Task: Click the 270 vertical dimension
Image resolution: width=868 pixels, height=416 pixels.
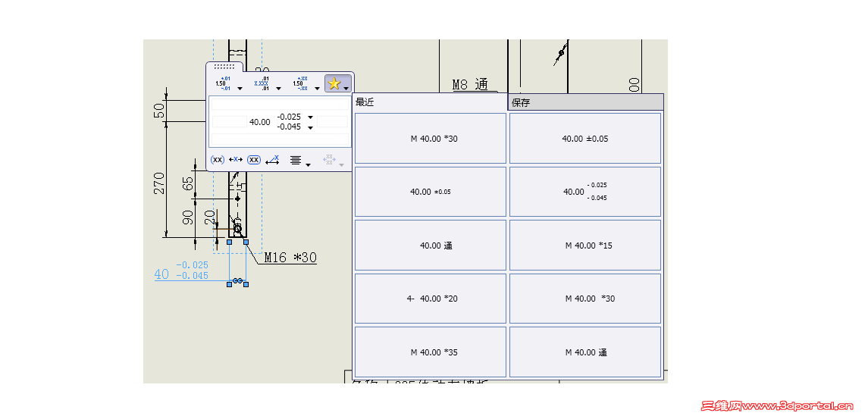Action: click(159, 183)
